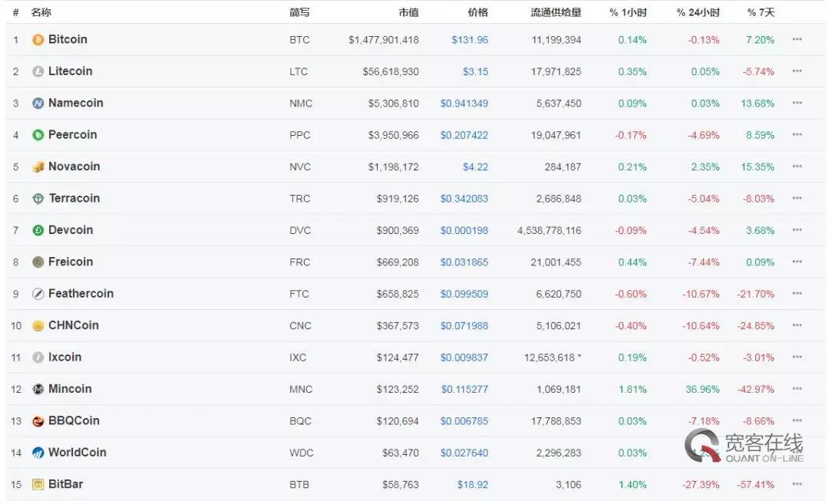Click the BBQCoin coin icon

tap(38, 421)
